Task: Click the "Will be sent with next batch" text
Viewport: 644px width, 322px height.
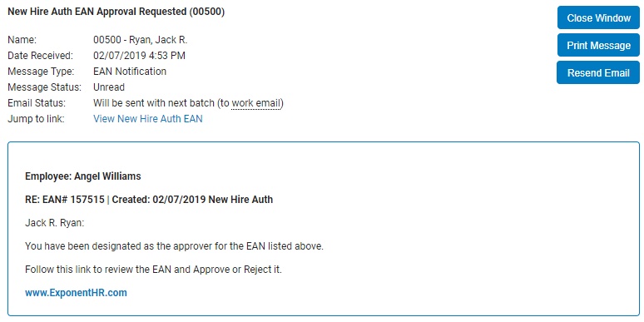Action: [x=154, y=102]
